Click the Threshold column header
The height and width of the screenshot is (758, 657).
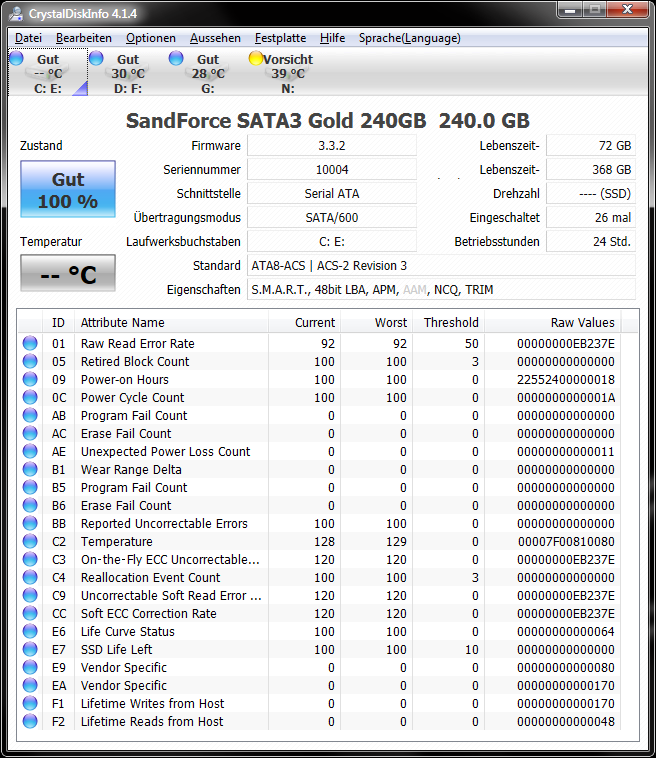pyautogui.click(x=449, y=322)
